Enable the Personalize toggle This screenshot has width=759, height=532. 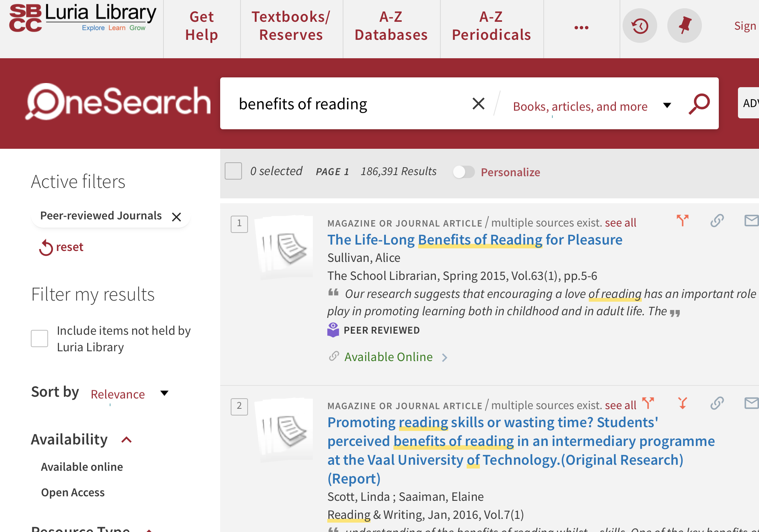tap(464, 172)
